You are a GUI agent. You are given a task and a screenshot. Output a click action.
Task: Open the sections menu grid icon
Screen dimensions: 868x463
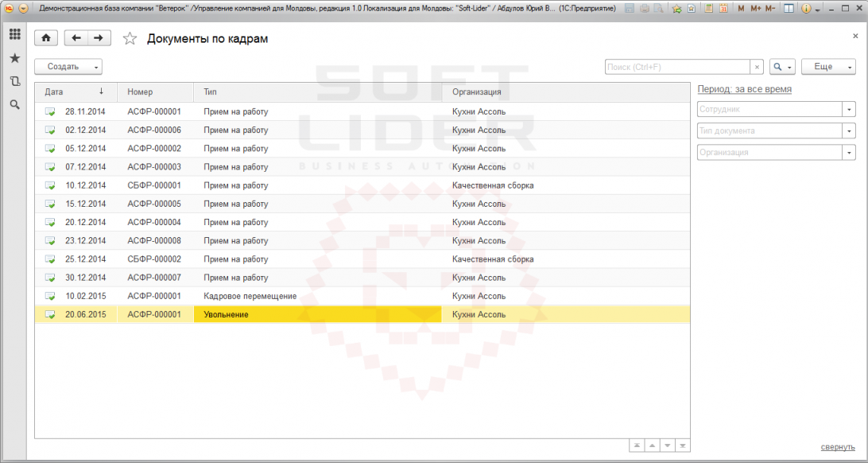pyautogui.click(x=15, y=34)
